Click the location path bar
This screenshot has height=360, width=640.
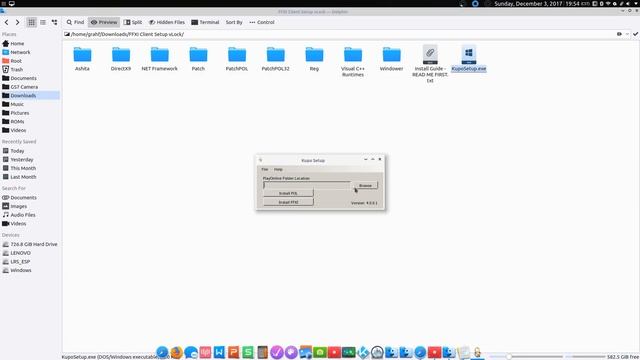coord(339,34)
